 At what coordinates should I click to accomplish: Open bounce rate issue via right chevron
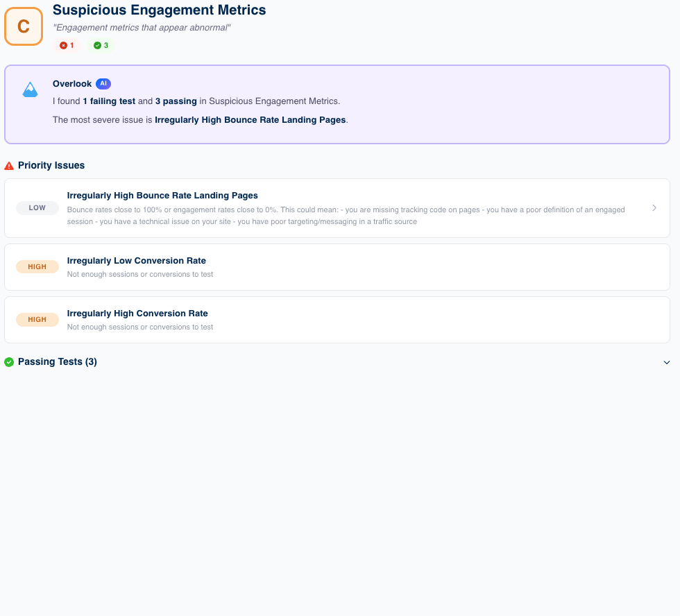(x=654, y=208)
